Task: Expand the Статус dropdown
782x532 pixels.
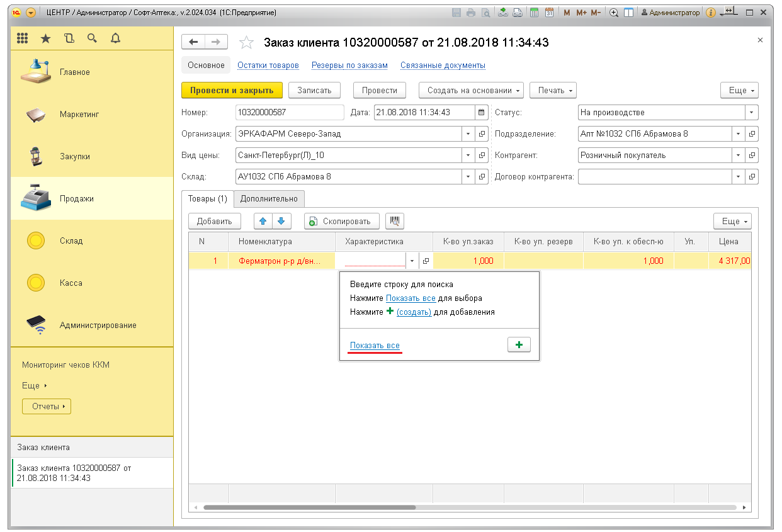Action: (751, 113)
